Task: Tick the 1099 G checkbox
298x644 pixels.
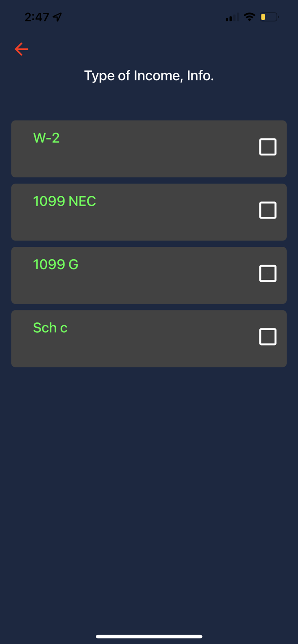Action: [x=267, y=273]
